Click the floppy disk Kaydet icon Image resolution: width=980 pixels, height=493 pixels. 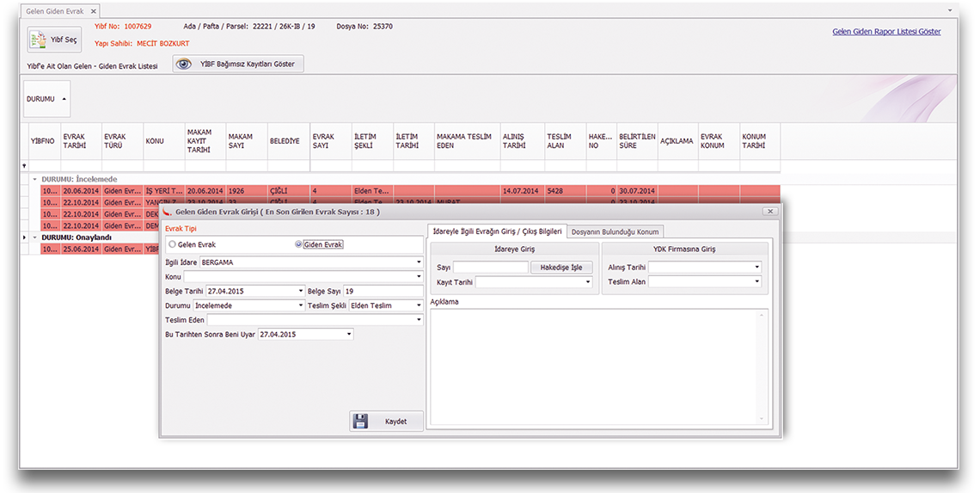coord(361,422)
